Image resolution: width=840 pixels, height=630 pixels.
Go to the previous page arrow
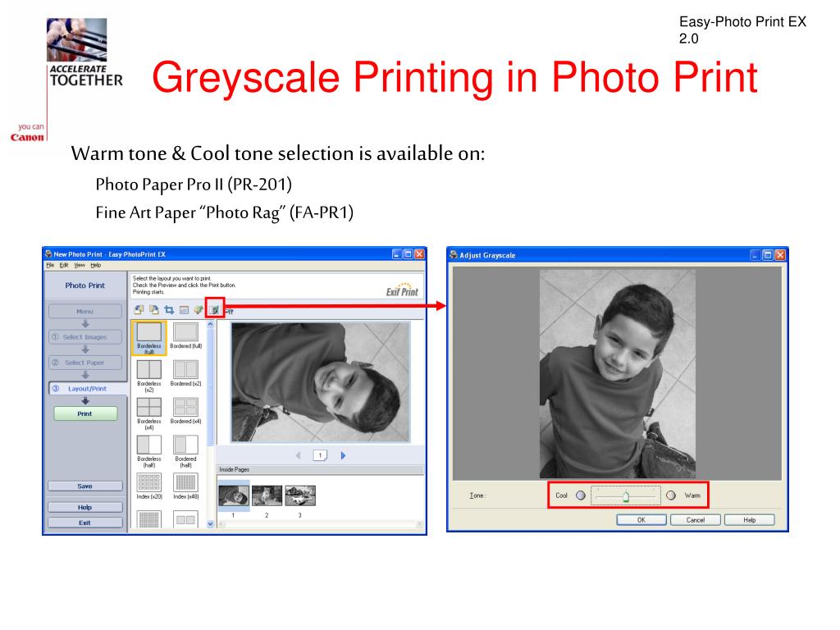click(x=299, y=455)
